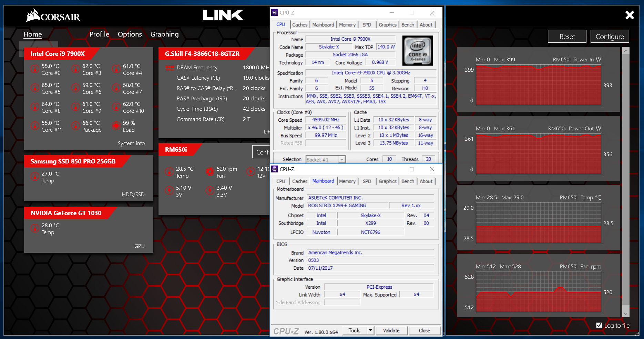Click the G.Skill F4-3866C18-8GTZR card header
Image resolution: width=644 pixels, height=339 pixels.
(206, 54)
